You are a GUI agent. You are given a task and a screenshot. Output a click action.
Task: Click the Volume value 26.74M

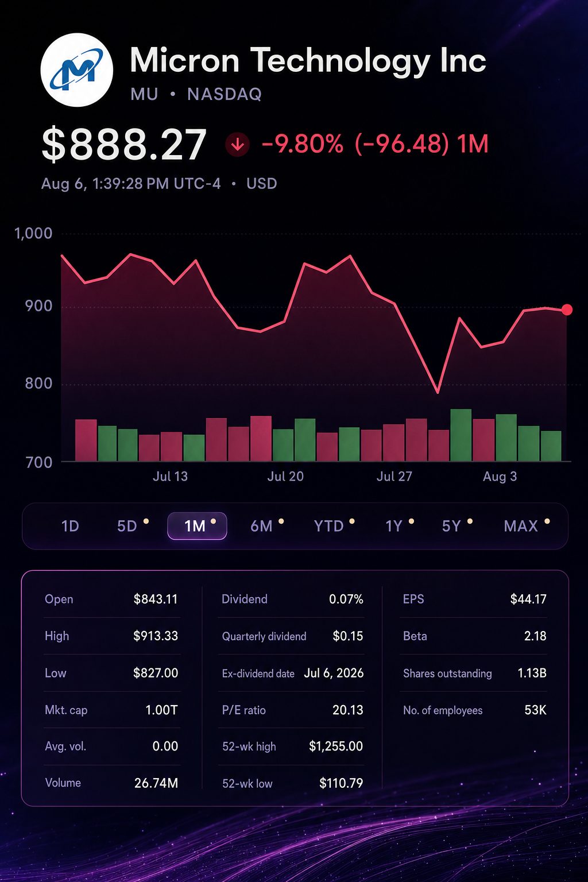pos(156,783)
